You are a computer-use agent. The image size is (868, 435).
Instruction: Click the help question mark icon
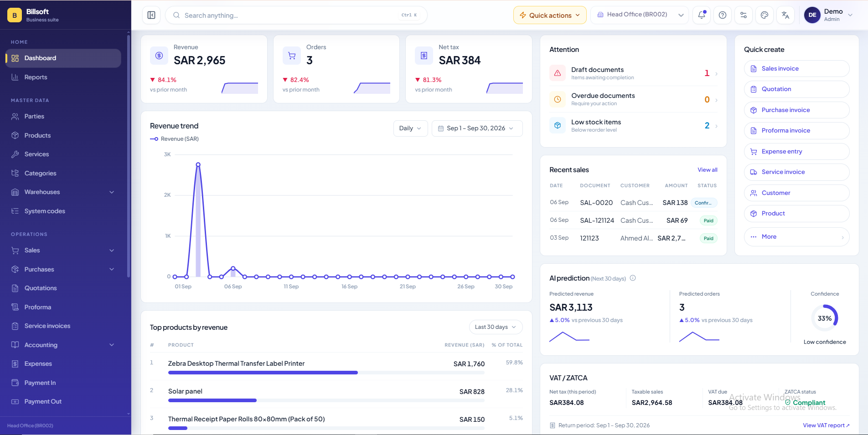[723, 15]
